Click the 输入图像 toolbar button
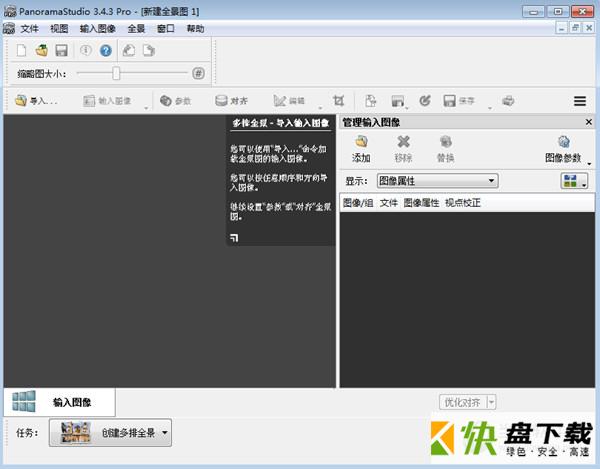The width and height of the screenshot is (600, 469). point(107,101)
